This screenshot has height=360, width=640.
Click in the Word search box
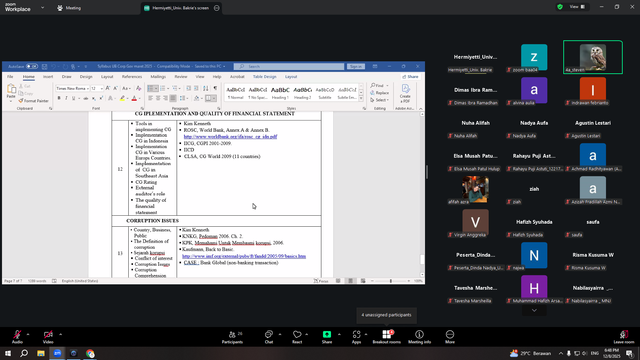coord(289,66)
